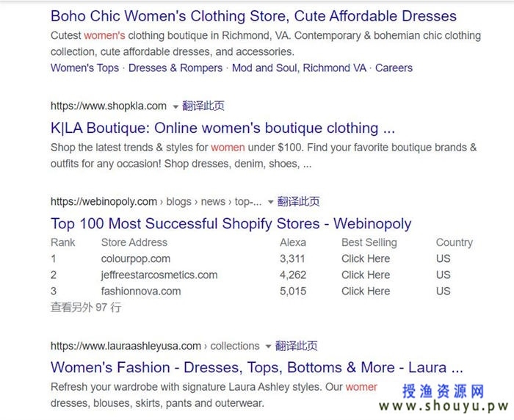Click the https://www.shopkla.com URL text
Image resolution: width=514 pixels, height=420 pixels.
coord(109,106)
